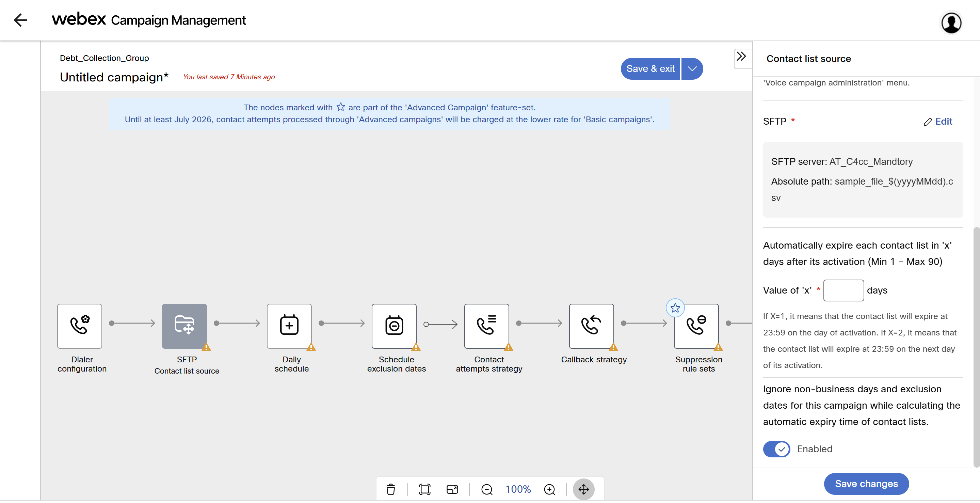Click the trash delete icon in canvas toolbar

391,489
